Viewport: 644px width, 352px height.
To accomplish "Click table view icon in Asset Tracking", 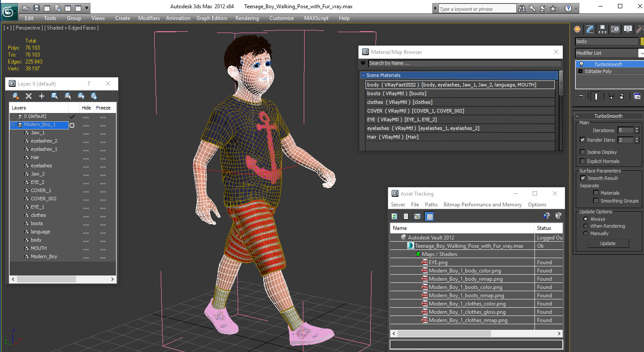I will [x=429, y=216].
